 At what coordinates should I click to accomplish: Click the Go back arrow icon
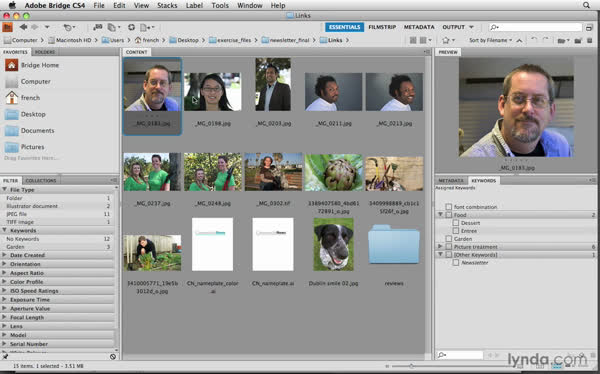click(23, 27)
